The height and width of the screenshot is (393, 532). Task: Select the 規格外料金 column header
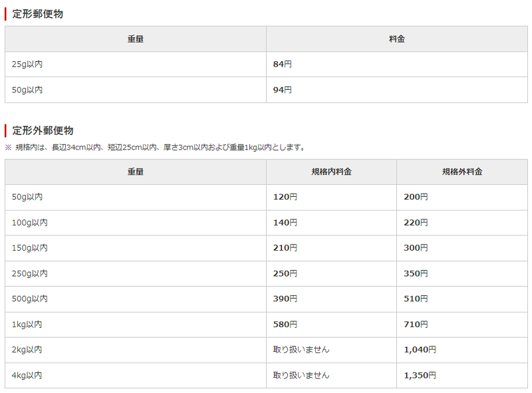tap(462, 172)
